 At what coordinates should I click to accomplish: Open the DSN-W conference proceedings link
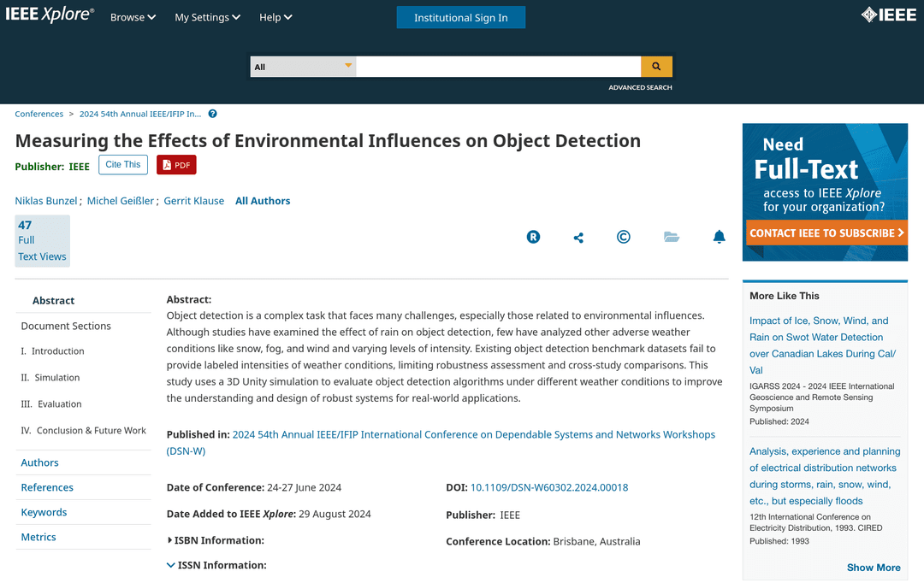pyautogui.click(x=441, y=442)
